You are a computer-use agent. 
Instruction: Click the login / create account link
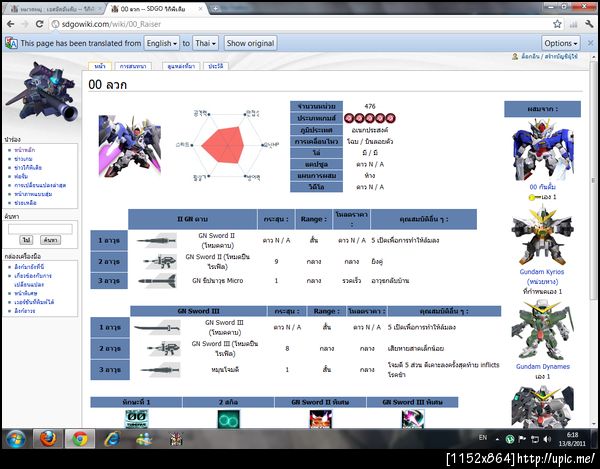click(549, 56)
